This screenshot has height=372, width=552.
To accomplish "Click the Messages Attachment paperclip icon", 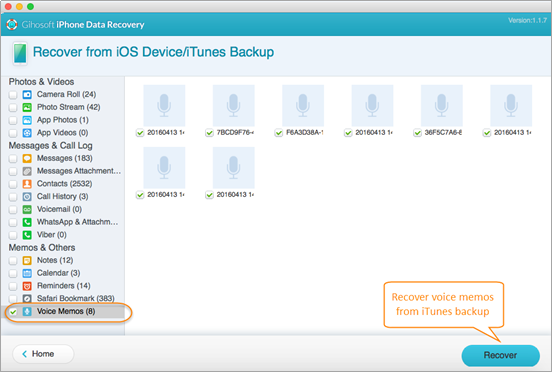I will click(27, 171).
